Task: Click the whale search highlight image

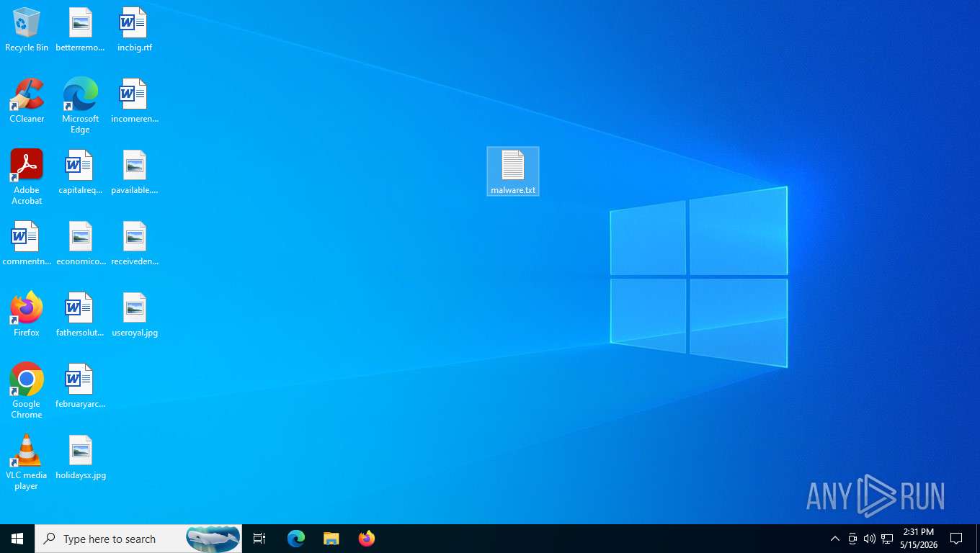Action: [x=213, y=539]
